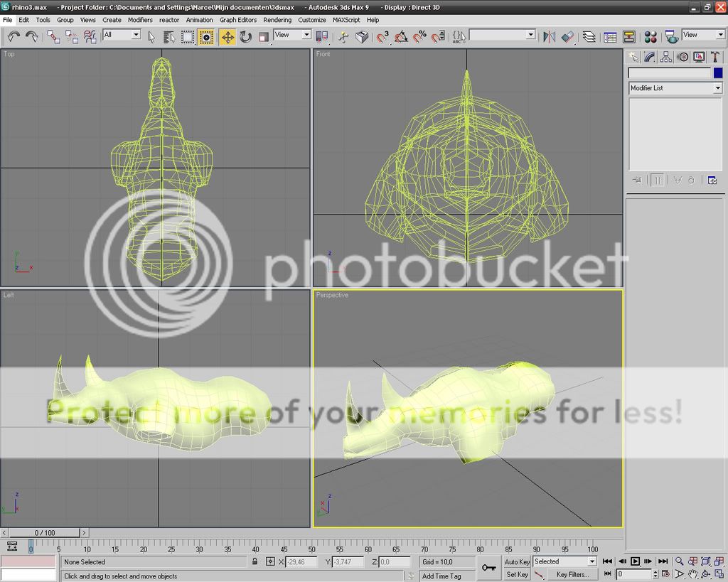The height and width of the screenshot is (582, 728).
Task: Play the animation
Action: pyautogui.click(x=636, y=561)
